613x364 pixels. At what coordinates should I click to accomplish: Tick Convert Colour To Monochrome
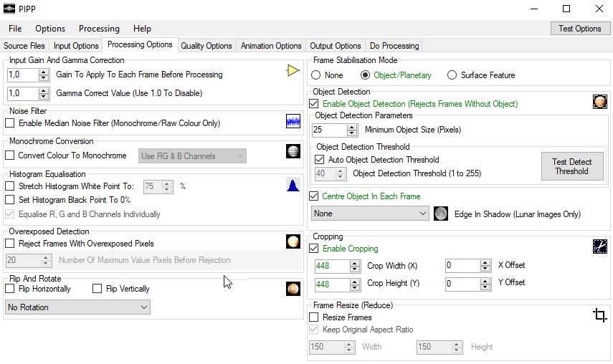10,155
